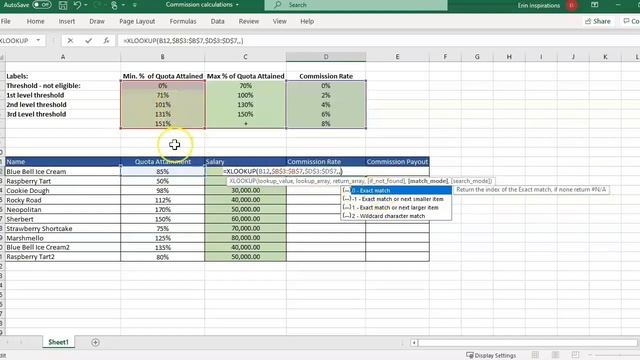Click the '130%' max quota cell

point(245,104)
